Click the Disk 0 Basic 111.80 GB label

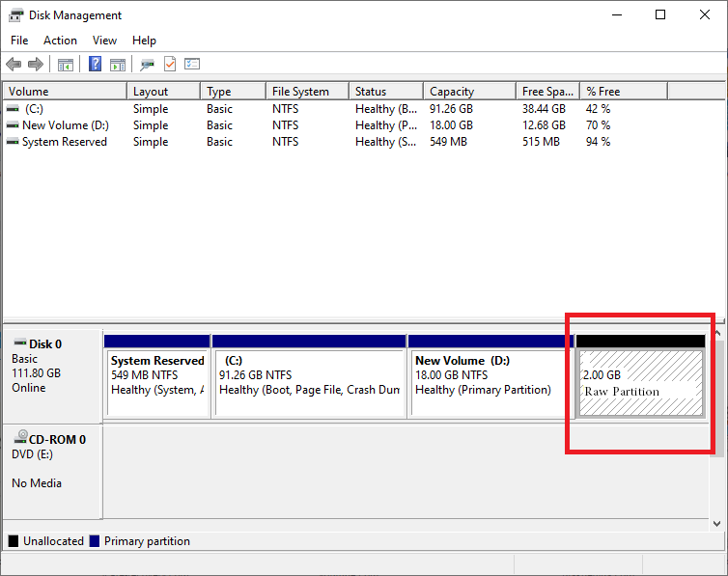click(52, 376)
